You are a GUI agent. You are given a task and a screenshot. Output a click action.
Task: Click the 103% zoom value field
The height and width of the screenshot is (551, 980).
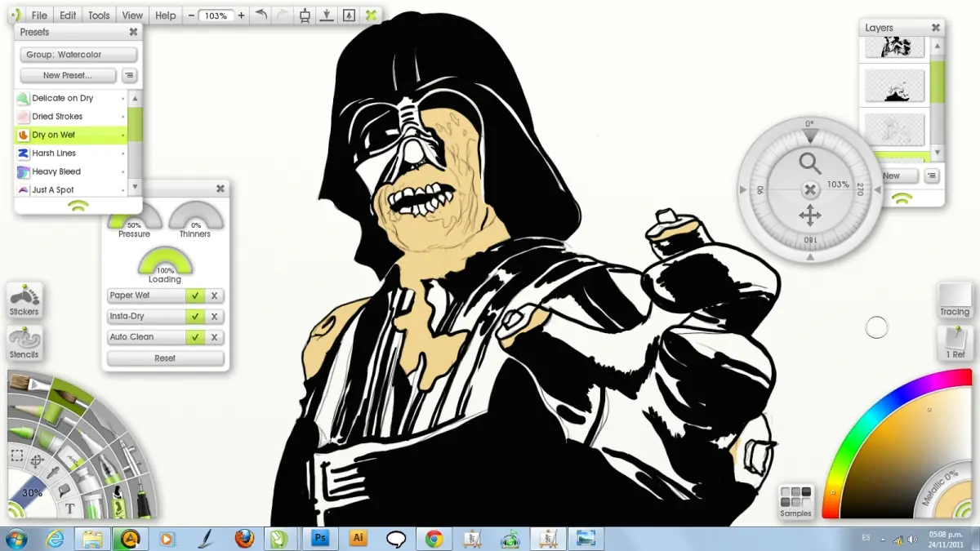[216, 16]
